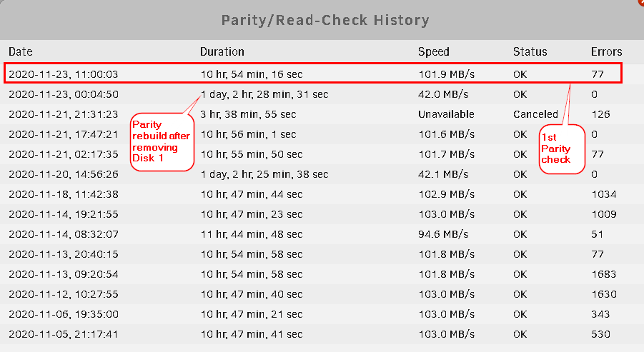The image size is (644, 352).
Task: Click error count 343
Action: click(600, 315)
